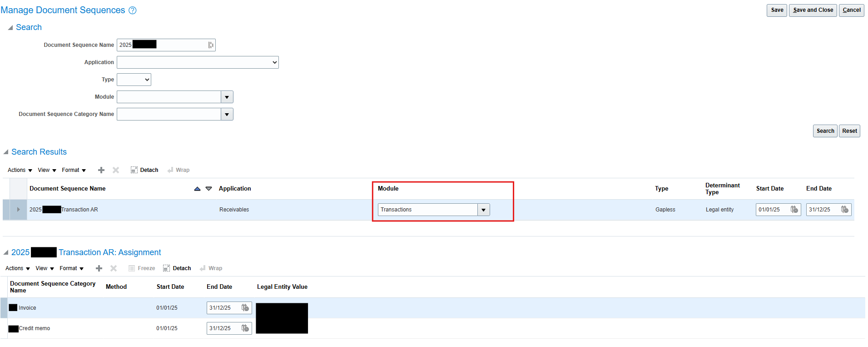868x347 pixels.
Task: Click the delete icon in Search Results toolbar
Action: (x=116, y=170)
